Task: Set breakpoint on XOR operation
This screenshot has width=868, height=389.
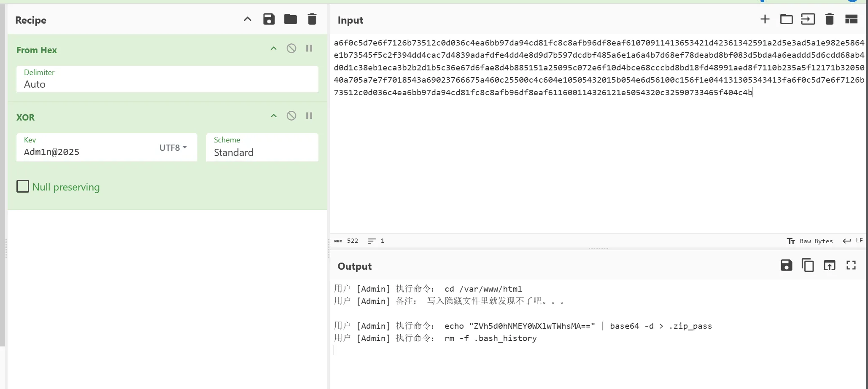Action: 309,116
